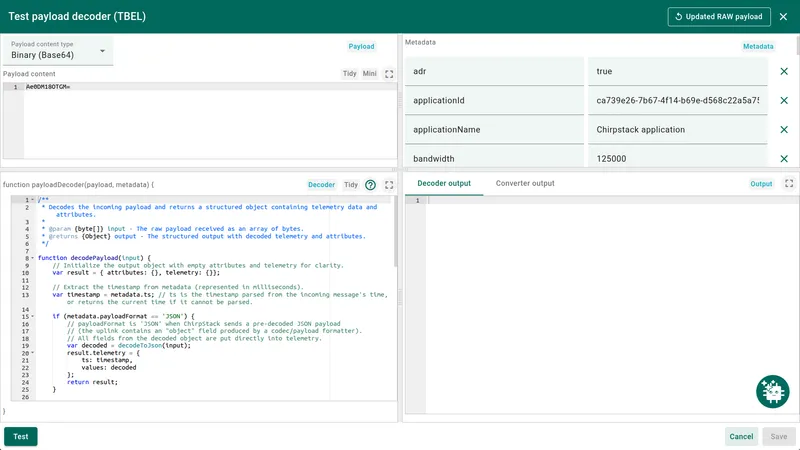Click into the decoder output editor
The height and width of the screenshot is (450, 800).
coord(612,305)
